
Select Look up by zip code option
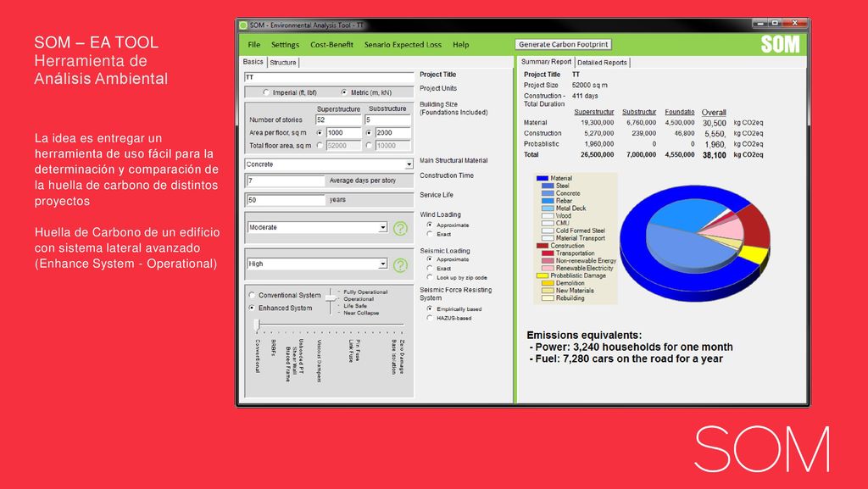tap(430, 277)
